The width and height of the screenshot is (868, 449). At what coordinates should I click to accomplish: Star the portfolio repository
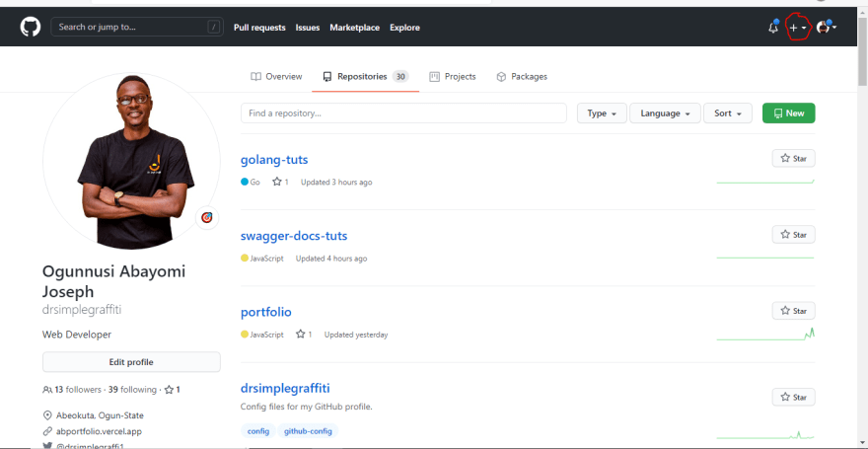pos(793,311)
